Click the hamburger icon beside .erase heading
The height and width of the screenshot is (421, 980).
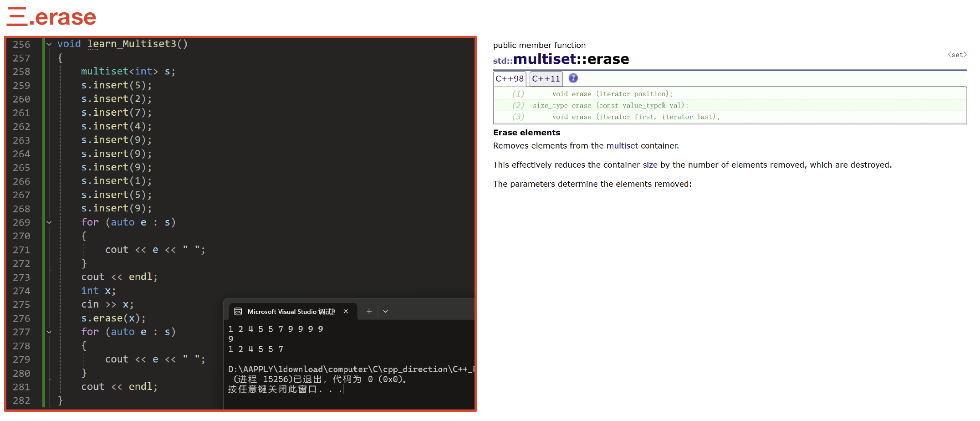(x=17, y=17)
